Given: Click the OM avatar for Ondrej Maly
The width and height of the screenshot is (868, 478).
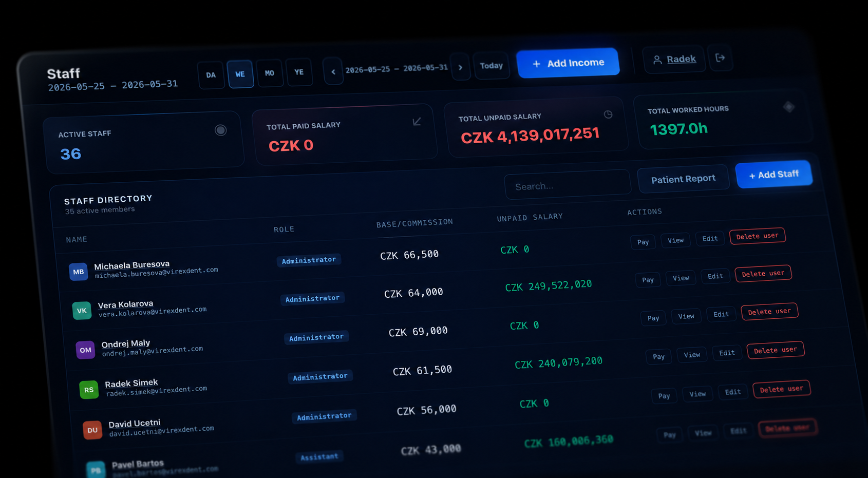Looking at the screenshot, I should pos(85,350).
